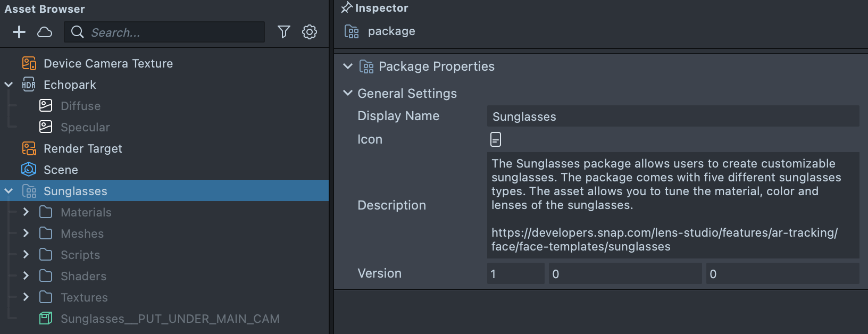Click the package icon file picker
This screenshot has width=868, height=334.
point(495,139)
